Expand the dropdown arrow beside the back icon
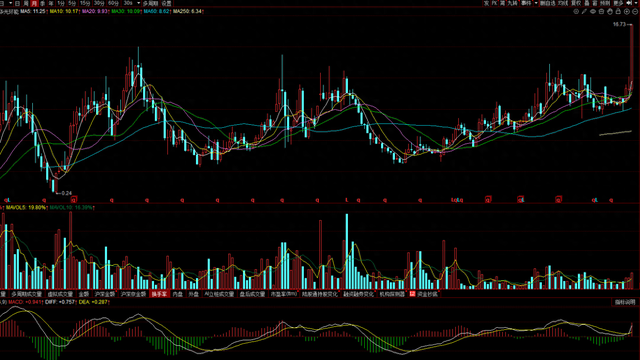This screenshot has height=360, width=640. tap(636, 3)
